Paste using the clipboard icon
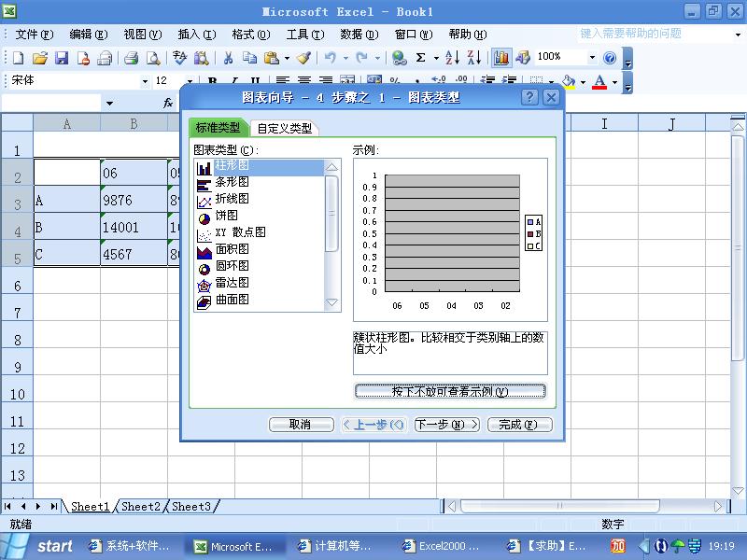 (x=271, y=58)
